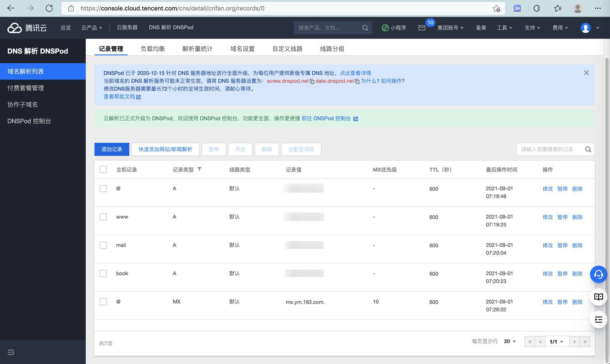Copy date.dnspod.net DNS server address

[357, 81]
